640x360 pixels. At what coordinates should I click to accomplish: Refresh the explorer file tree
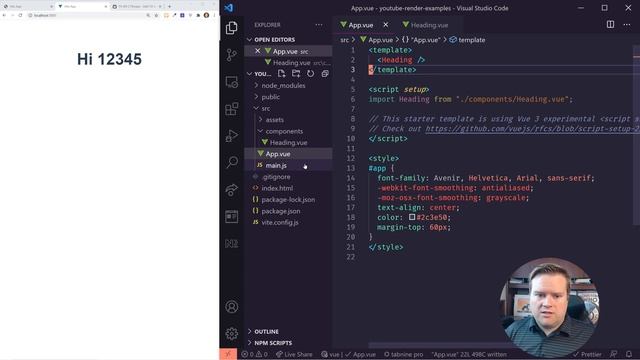point(311,73)
